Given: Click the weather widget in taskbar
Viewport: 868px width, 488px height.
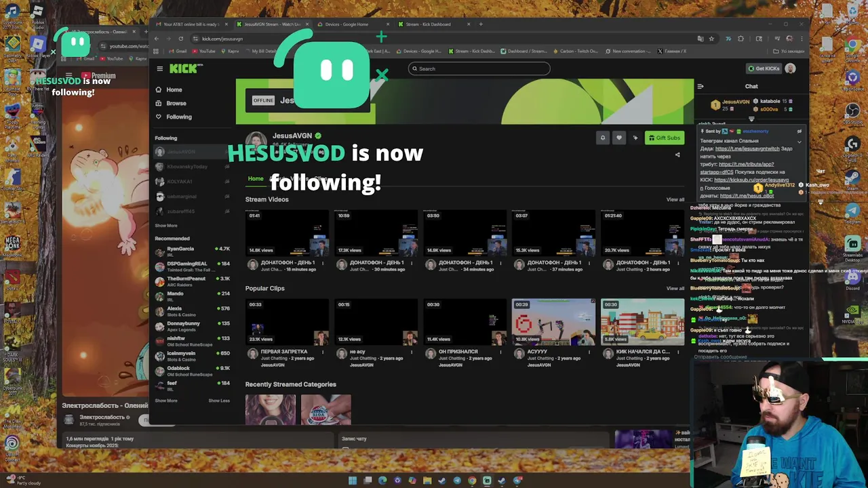Looking at the screenshot, I should [x=24, y=481].
